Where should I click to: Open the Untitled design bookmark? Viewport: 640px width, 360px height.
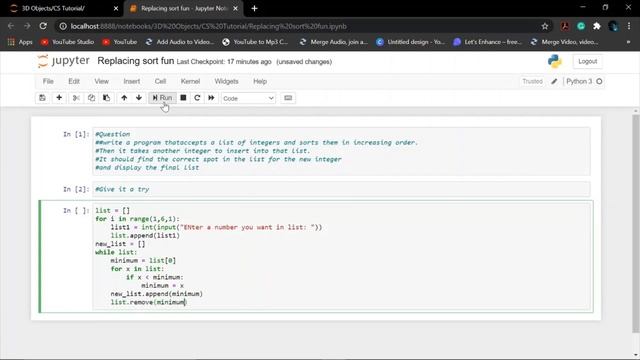[411, 42]
